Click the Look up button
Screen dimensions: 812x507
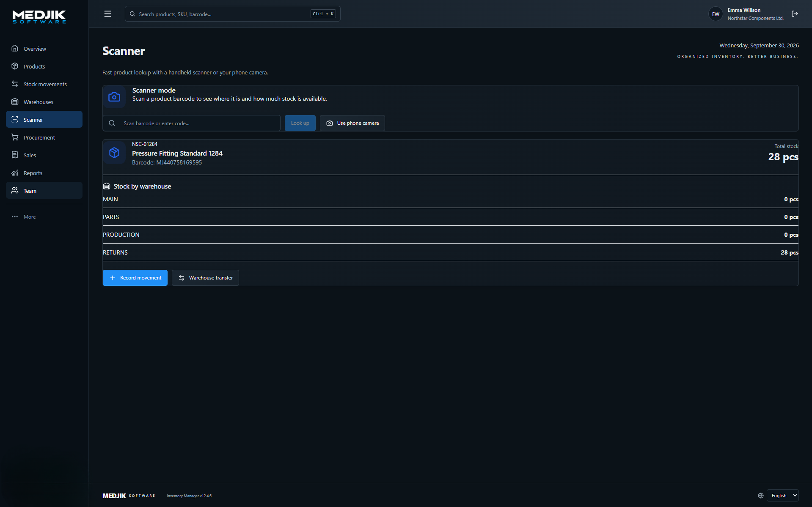click(x=300, y=123)
